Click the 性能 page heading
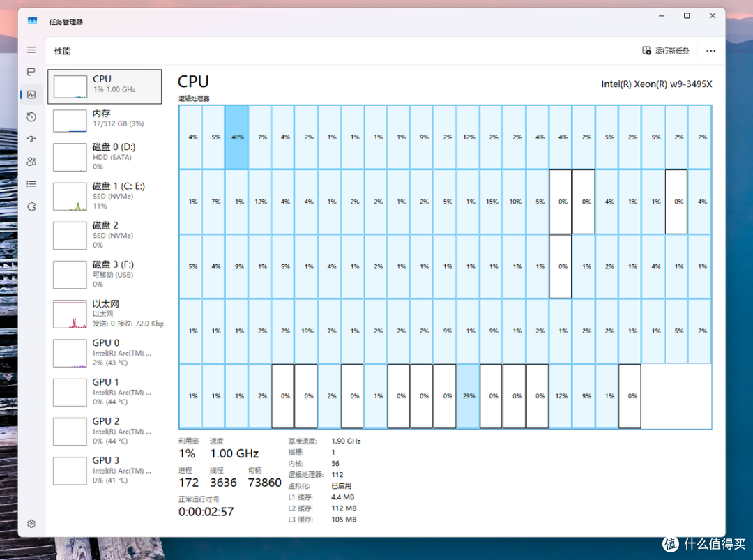This screenshot has width=753, height=560. (x=63, y=51)
